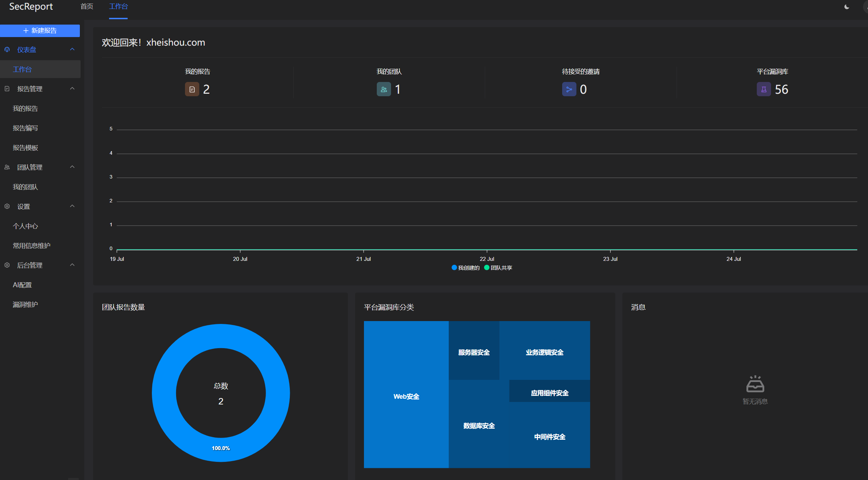Click the 服务器安全 treemap block

coord(474,351)
